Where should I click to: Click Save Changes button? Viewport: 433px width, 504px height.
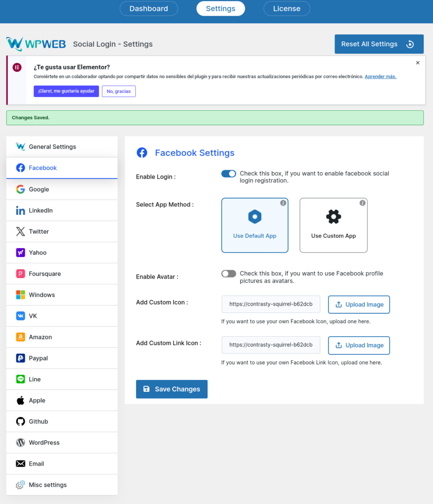pyautogui.click(x=172, y=389)
